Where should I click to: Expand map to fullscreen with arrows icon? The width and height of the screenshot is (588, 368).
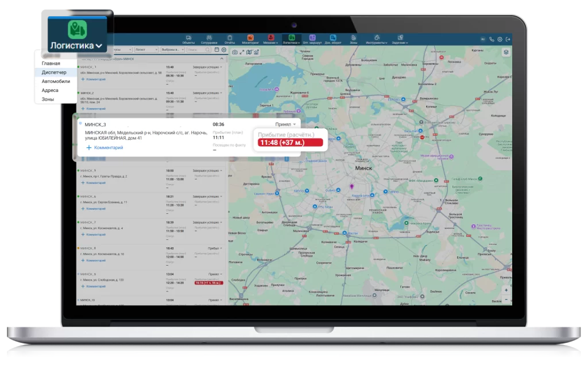(242, 52)
